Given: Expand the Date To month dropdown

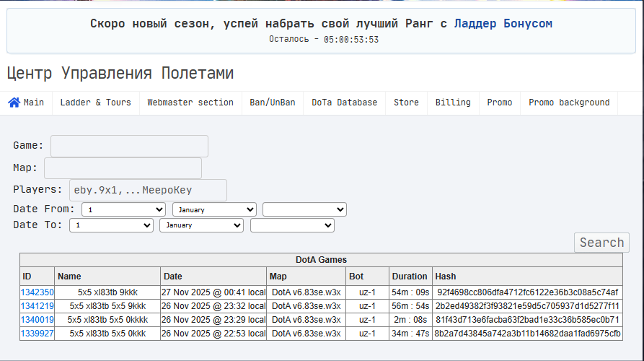Looking at the screenshot, I should pyautogui.click(x=201, y=225).
